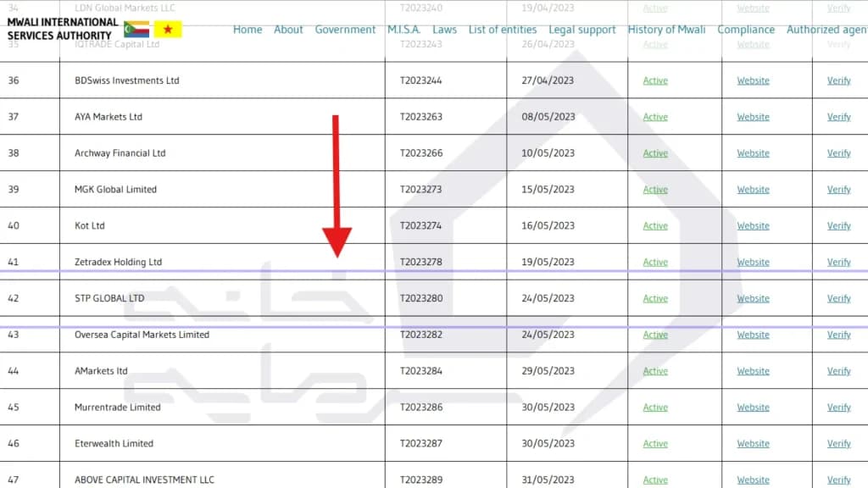Click Active status for Kot Ltd
868x488 pixels.
point(655,226)
